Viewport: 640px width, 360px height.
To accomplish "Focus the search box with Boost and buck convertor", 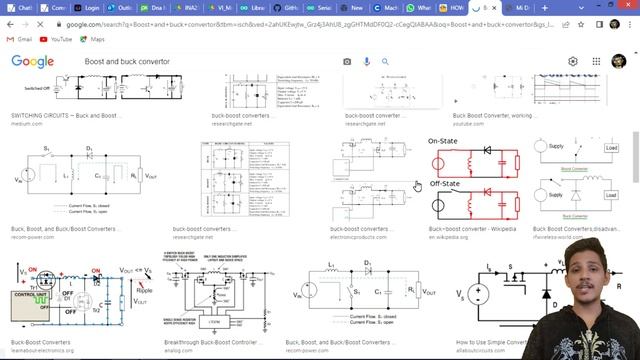I will 208,62.
